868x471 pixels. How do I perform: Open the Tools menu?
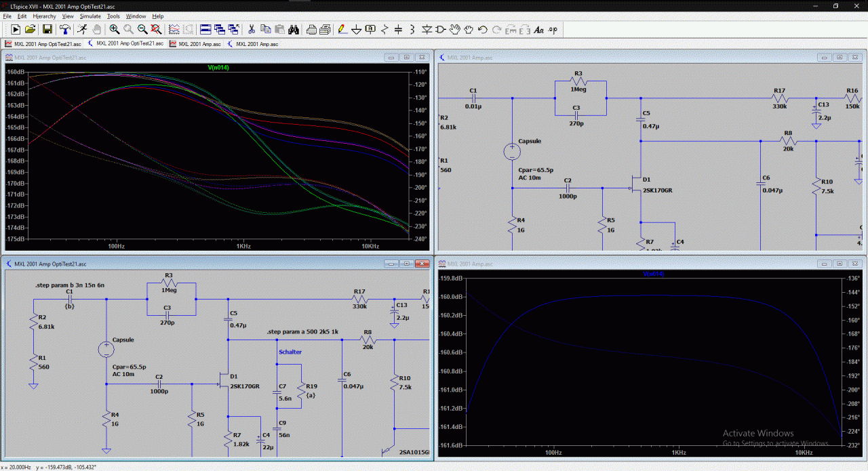pos(113,16)
